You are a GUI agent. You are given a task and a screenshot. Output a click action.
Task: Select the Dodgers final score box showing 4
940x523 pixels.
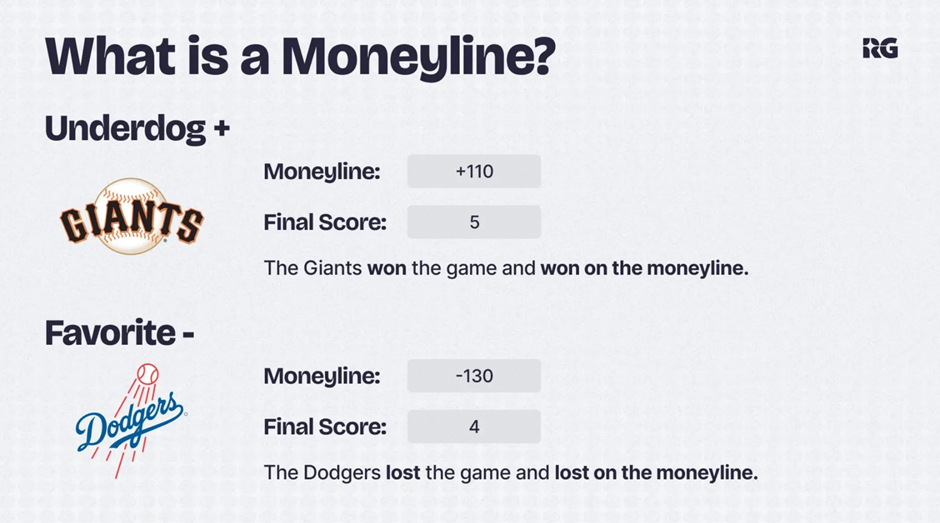(474, 427)
